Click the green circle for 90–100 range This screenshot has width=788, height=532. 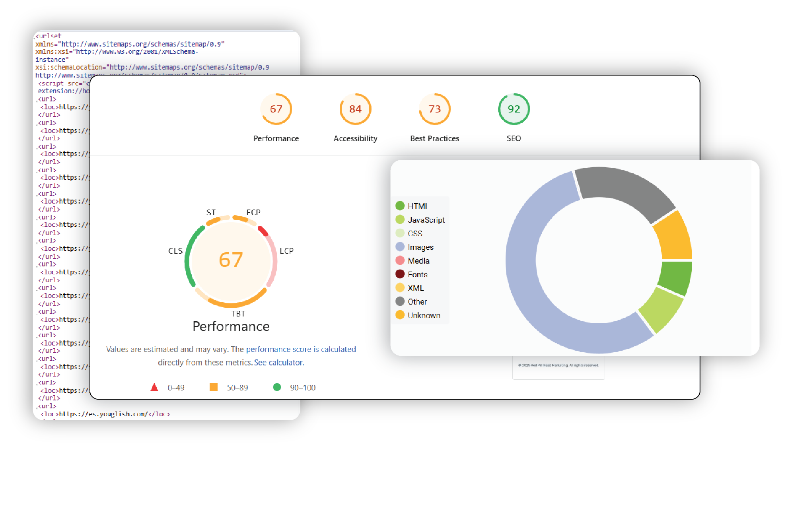click(x=277, y=387)
